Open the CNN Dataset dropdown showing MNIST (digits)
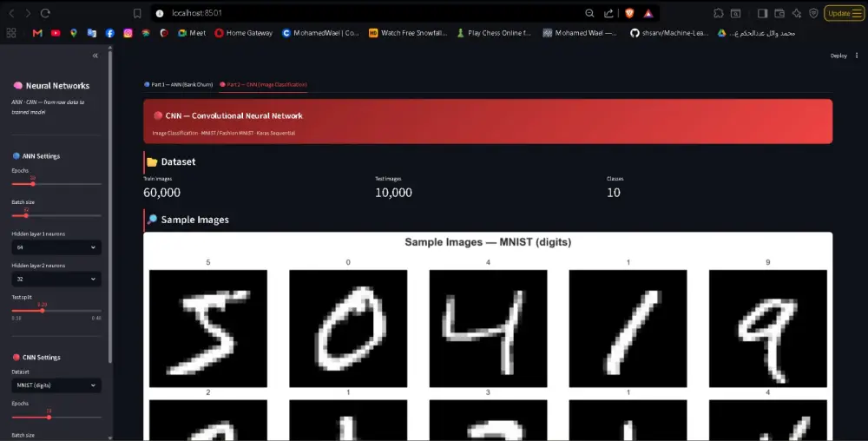868x441 pixels. pyautogui.click(x=56, y=385)
